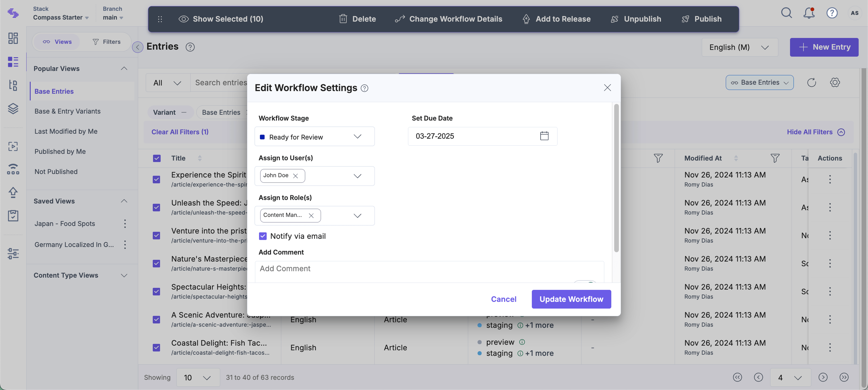This screenshot has height=390, width=868.
Task: Open the Assign to User(s) dropdown arrow
Action: click(357, 176)
